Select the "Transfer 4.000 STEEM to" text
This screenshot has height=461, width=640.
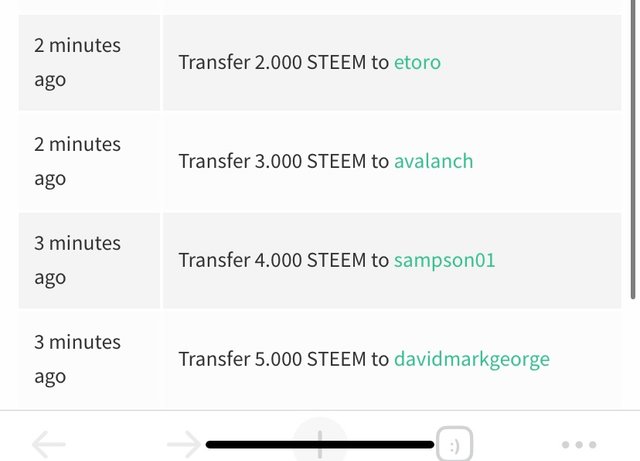(x=283, y=260)
